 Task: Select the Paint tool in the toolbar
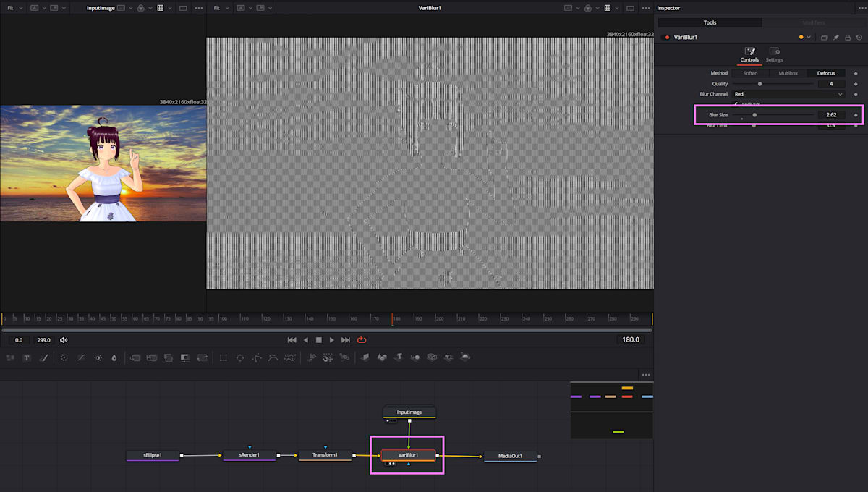(x=42, y=357)
